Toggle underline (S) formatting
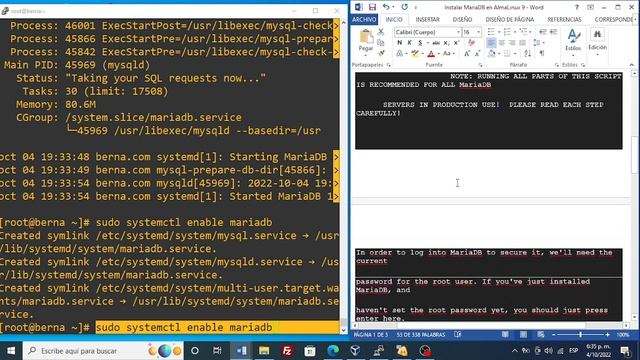Screen dimensions: 640x360 click(x=420, y=42)
